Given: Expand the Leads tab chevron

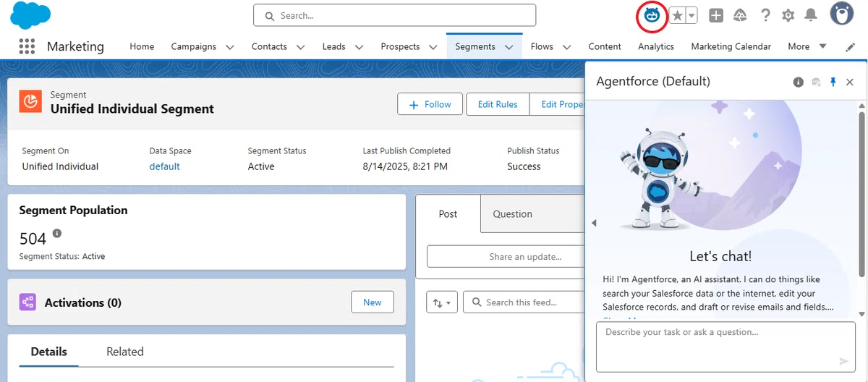Looking at the screenshot, I should [x=359, y=47].
